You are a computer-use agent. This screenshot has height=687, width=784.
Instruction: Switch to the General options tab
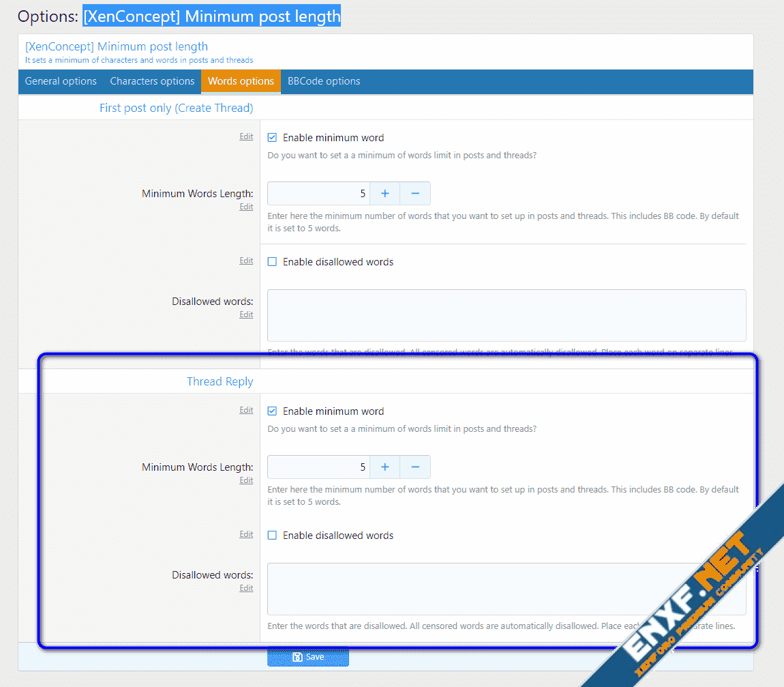(61, 81)
